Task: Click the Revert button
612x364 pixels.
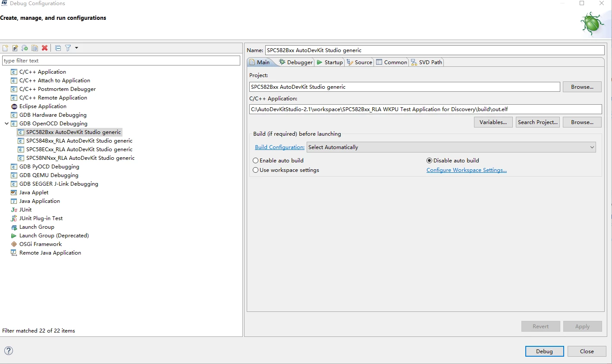Action: tap(541, 327)
